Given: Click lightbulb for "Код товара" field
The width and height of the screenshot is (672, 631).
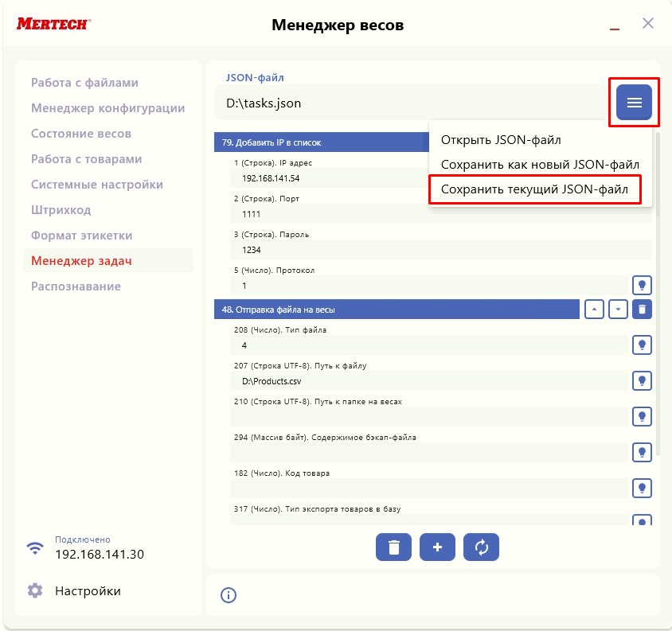Looking at the screenshot, I should click(643, 488).
